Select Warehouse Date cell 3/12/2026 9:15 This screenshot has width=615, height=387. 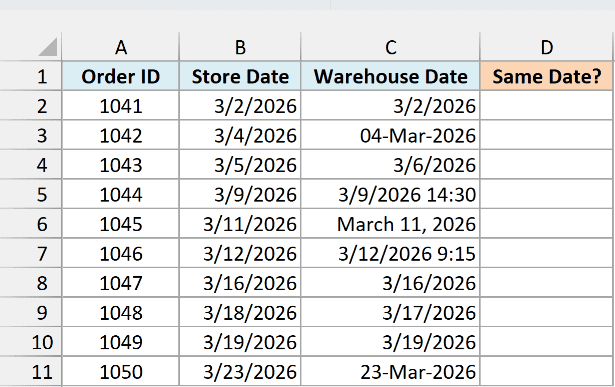pyautogui.click(x=390, y=253)
